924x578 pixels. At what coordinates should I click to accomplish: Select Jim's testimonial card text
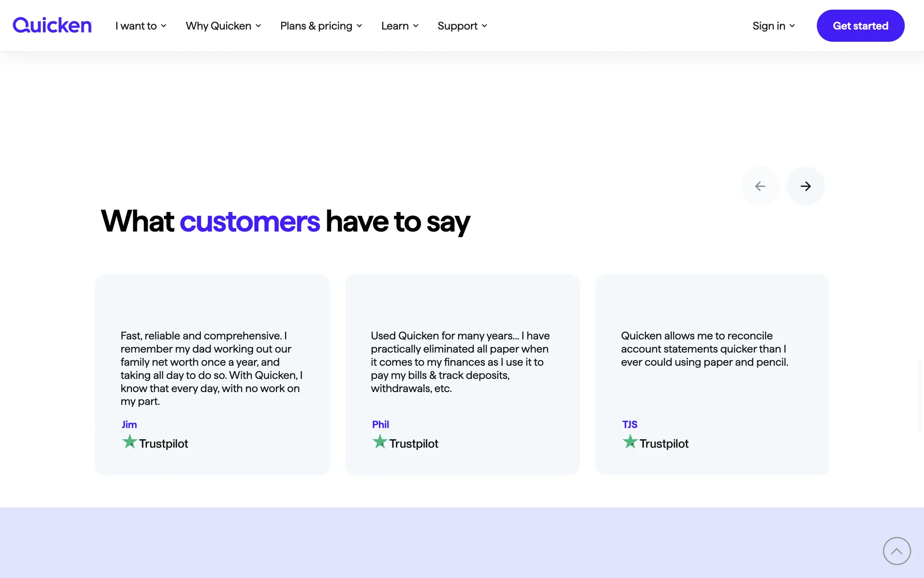pos(212,368)
